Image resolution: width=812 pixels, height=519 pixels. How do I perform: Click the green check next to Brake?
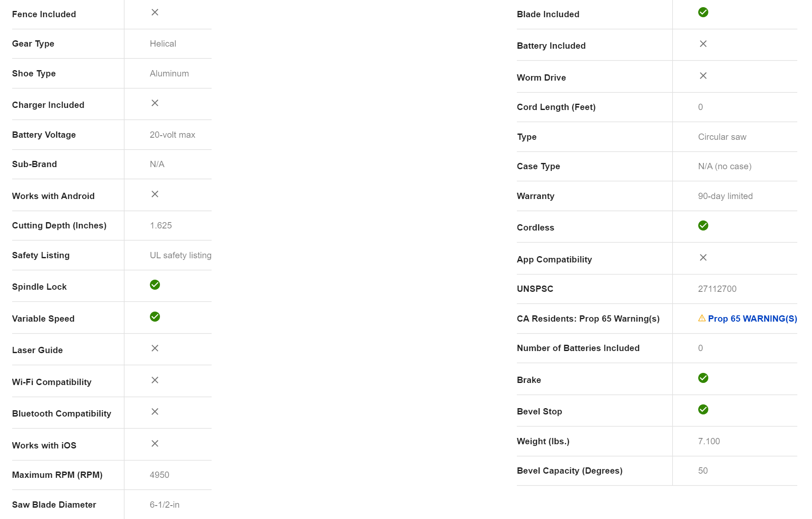[703, 378]
